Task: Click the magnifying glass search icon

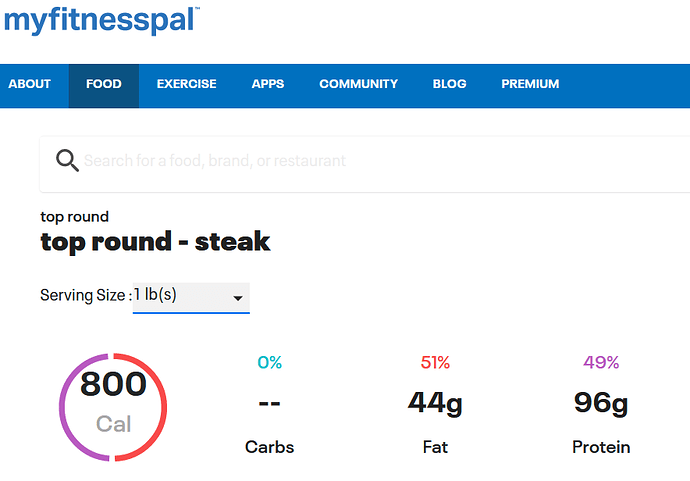Action: click(x=67, y=161)
